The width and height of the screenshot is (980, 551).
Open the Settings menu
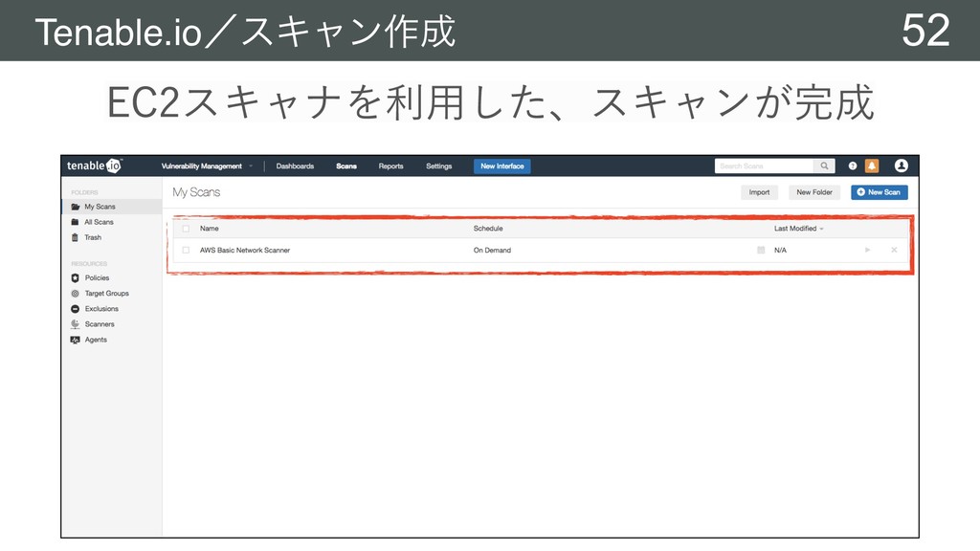pyautogui.click(x=438, y=166)
